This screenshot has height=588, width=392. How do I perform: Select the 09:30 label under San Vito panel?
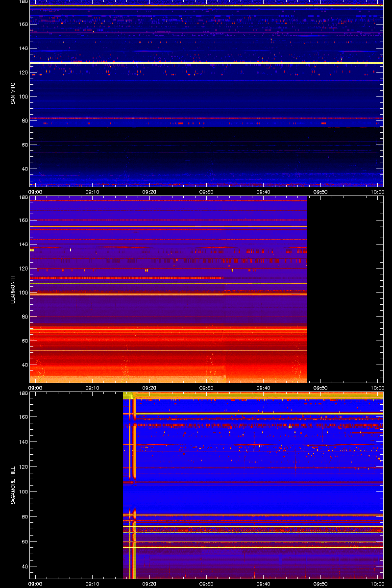point(207,192)
